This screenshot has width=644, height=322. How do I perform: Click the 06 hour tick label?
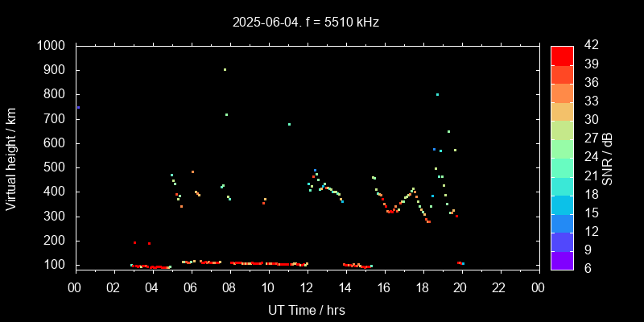[191, 287]
